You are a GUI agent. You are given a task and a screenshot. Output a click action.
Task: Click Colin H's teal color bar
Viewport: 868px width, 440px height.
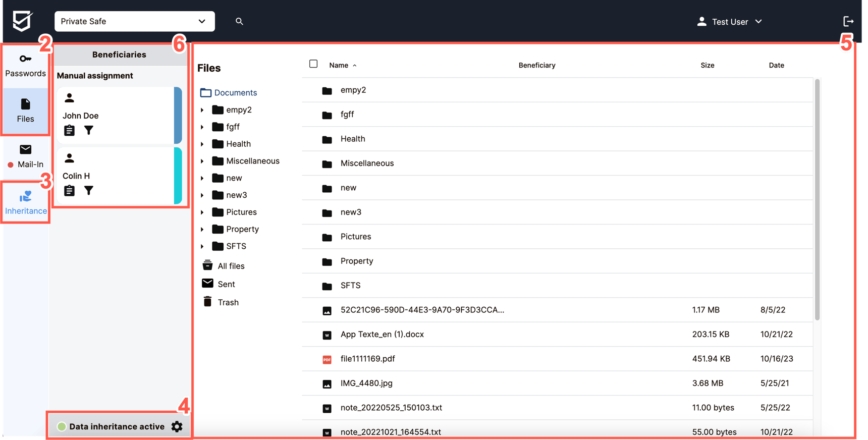178,176
